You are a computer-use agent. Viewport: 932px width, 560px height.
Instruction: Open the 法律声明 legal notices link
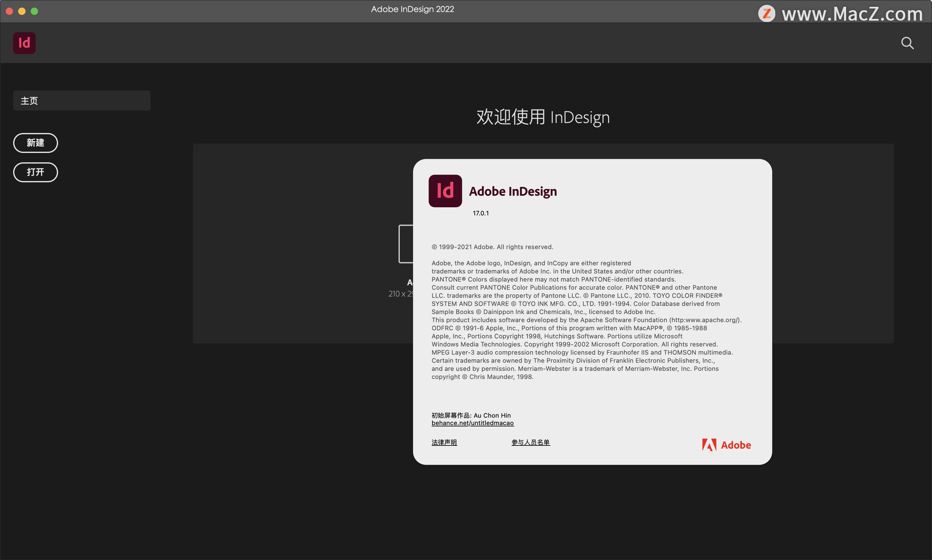click(444, 443)
